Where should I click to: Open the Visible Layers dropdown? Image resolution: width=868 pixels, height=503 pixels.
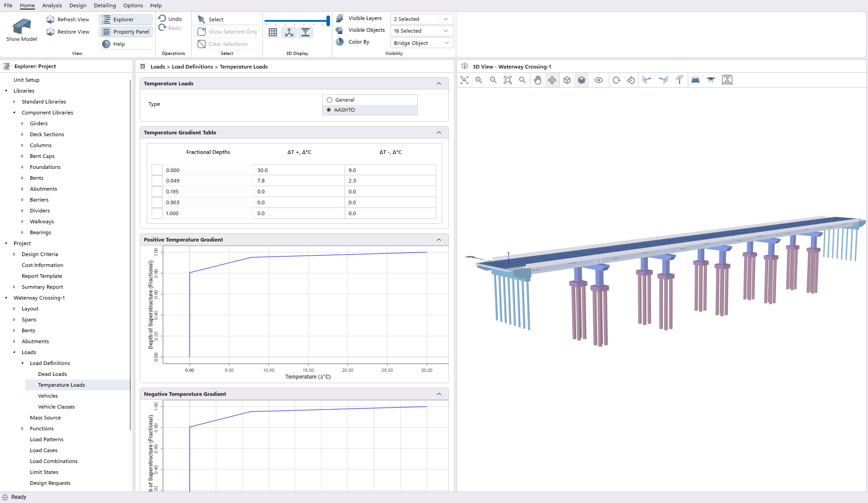pyautogui.click(x=421, y=19)
